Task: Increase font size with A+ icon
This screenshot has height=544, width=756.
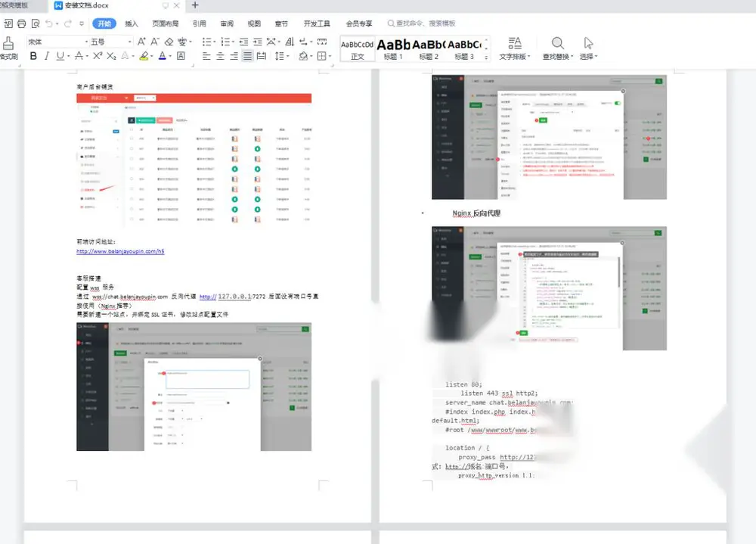Action: coord(141,42)
